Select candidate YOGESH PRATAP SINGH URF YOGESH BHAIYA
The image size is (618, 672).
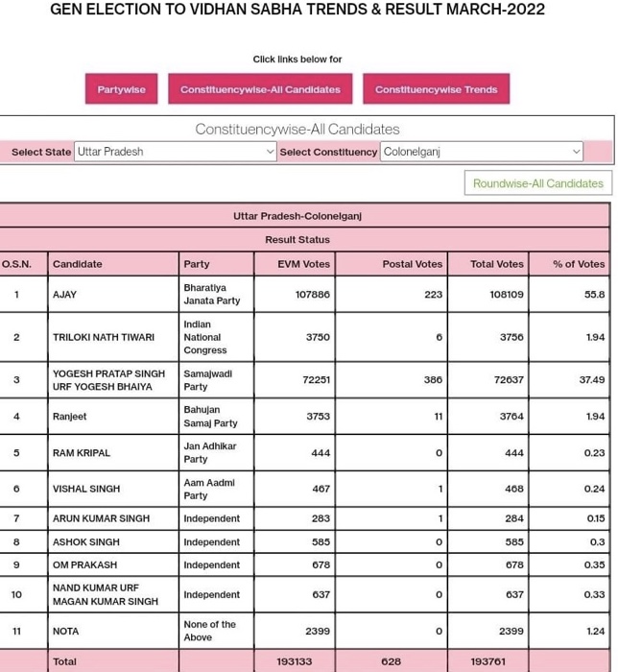(x=108, y=380)
